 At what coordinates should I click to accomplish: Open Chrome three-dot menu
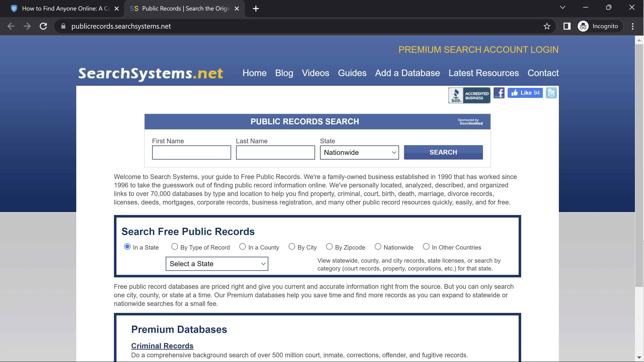click(x=632, y=26)
